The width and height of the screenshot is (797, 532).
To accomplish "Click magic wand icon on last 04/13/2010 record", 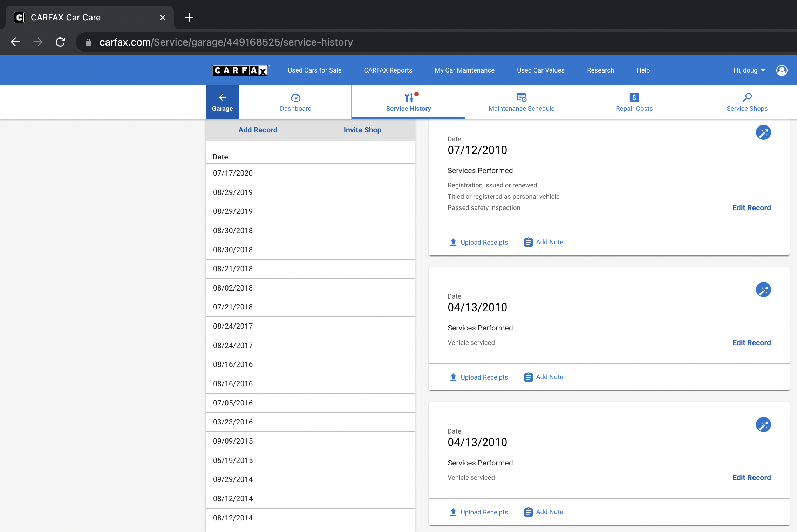I will [x=763, y=425].
